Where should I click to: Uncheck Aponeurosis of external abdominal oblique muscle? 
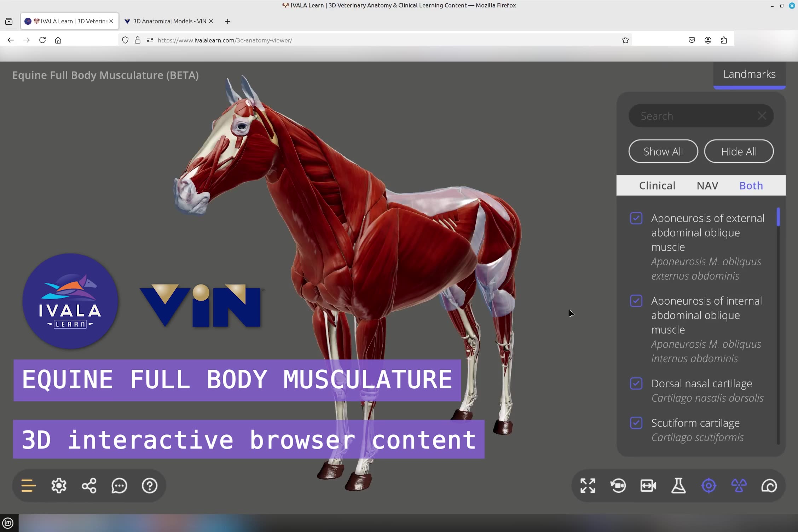636,218
